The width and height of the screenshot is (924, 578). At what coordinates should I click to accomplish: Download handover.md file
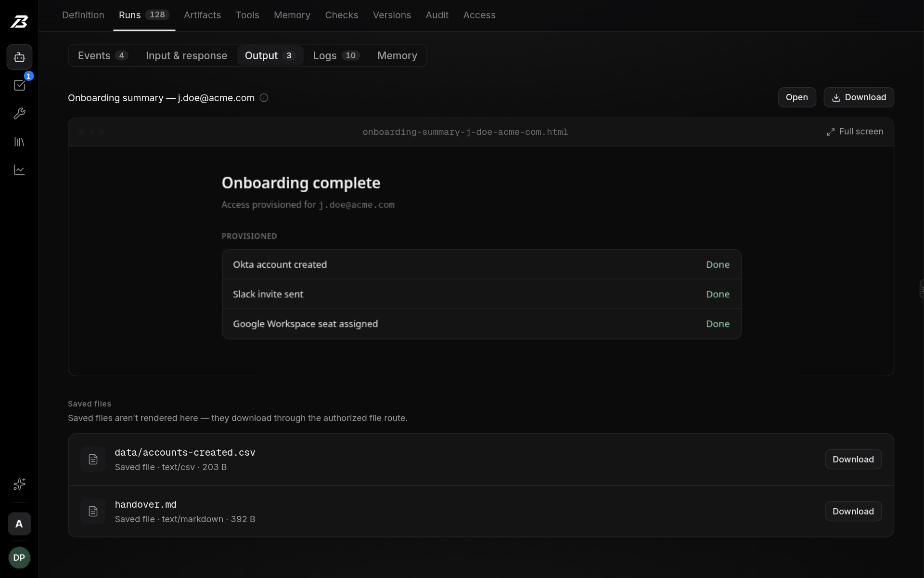coord(853,512)
